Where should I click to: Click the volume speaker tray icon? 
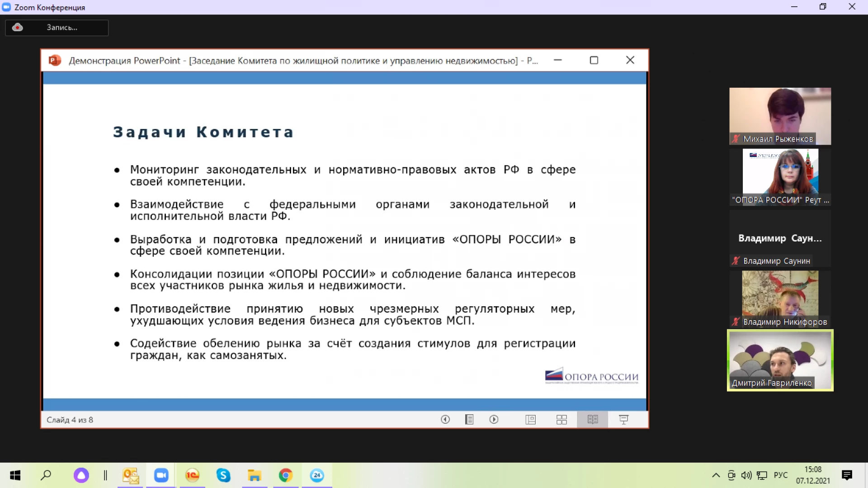pyautogui.click(x=746, y=475)
